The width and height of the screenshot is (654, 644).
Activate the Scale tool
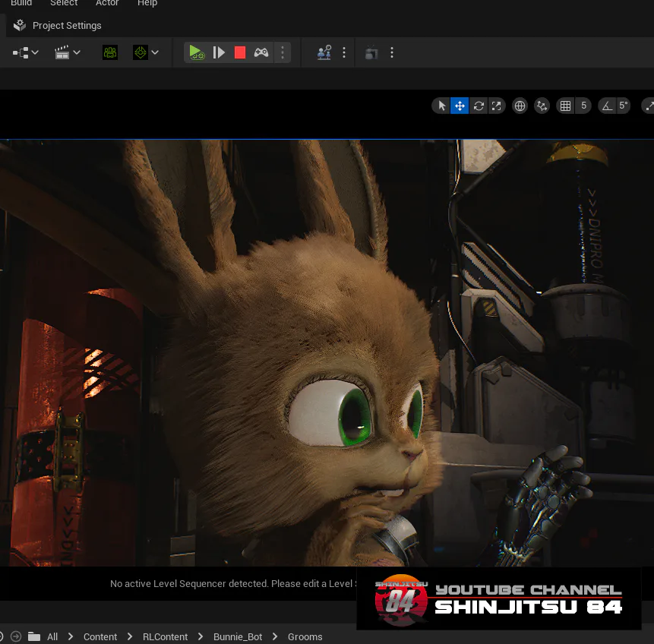pyautogui.click(x=496, y=106)
